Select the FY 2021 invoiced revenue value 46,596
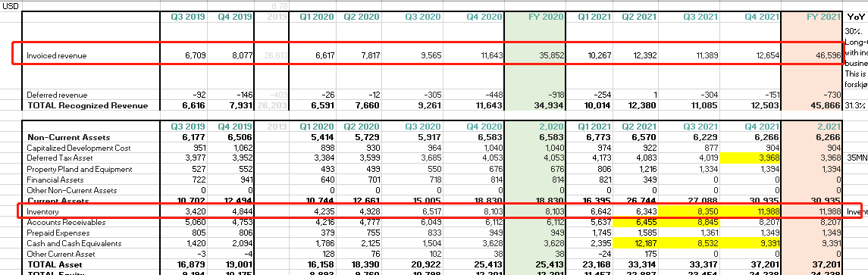 coord(812,56)
